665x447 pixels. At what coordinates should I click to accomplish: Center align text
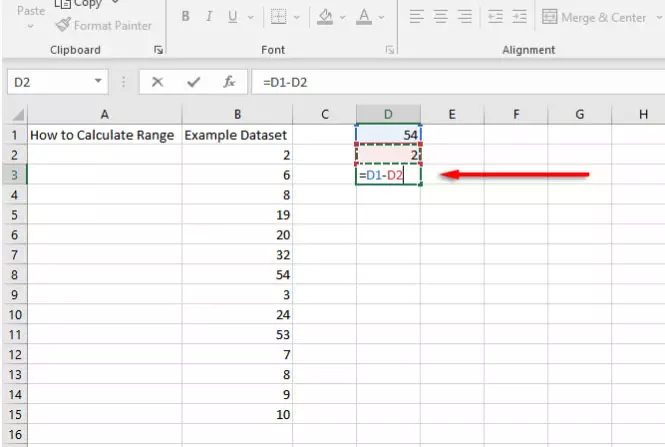(441, 17)
